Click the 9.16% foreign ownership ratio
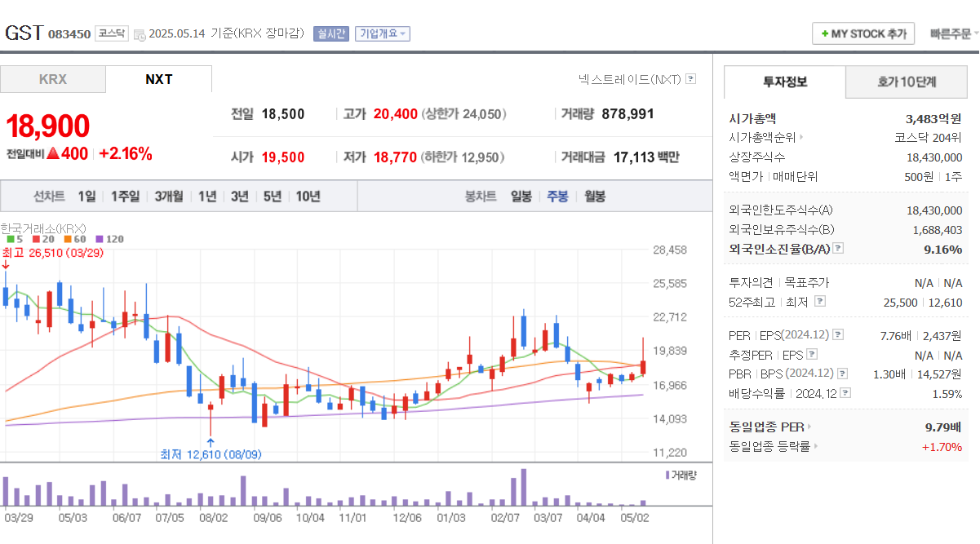The height and width of the screenshot is (544, 980). pos(943,249)
